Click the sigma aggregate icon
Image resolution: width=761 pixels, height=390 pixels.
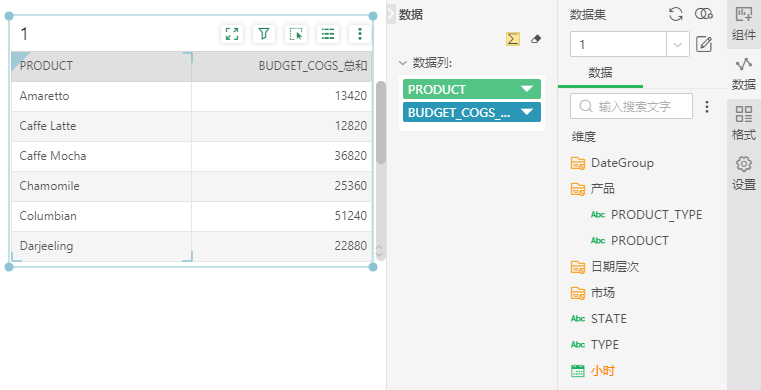513,39
